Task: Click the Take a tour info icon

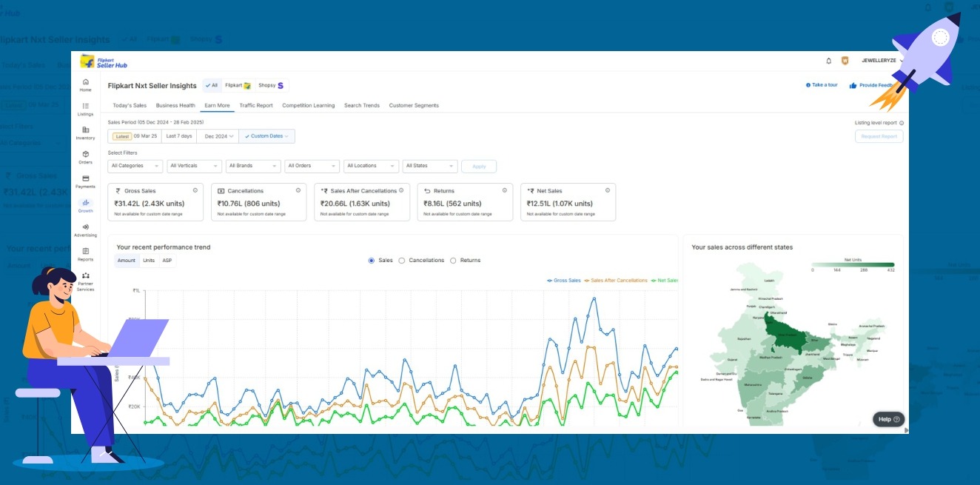Action: pos(808,85)
